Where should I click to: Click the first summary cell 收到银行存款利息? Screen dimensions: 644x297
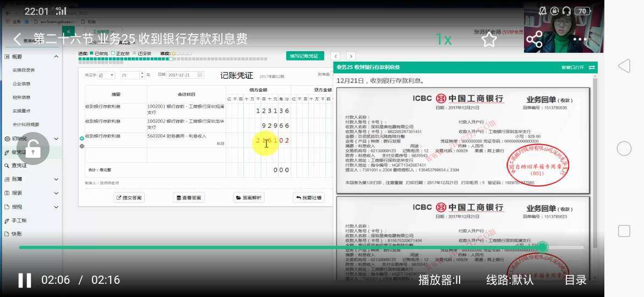[x=116, y=111]
